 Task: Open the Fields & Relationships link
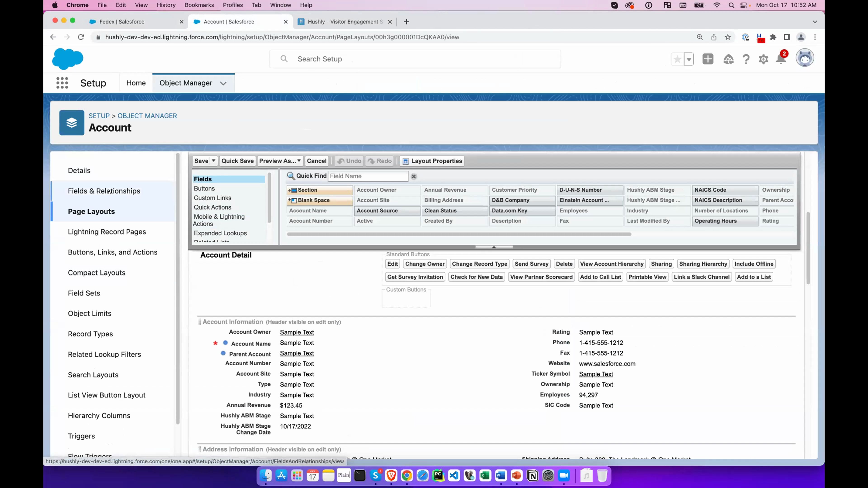coord(104,191)
